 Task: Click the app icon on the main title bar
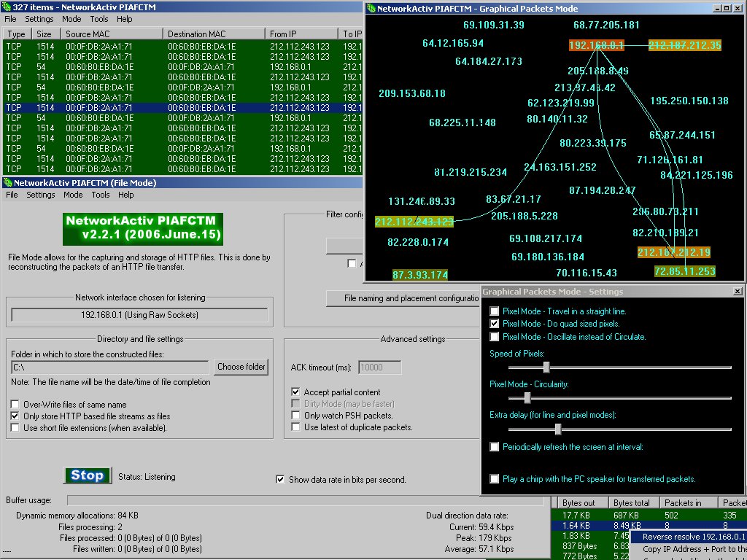[x=6, y=7]
